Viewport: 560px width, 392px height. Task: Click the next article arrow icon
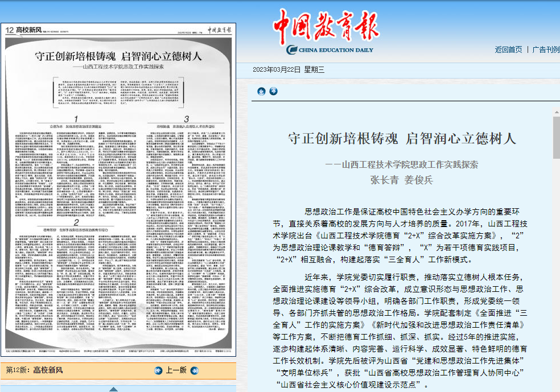[x=273, y=91]
